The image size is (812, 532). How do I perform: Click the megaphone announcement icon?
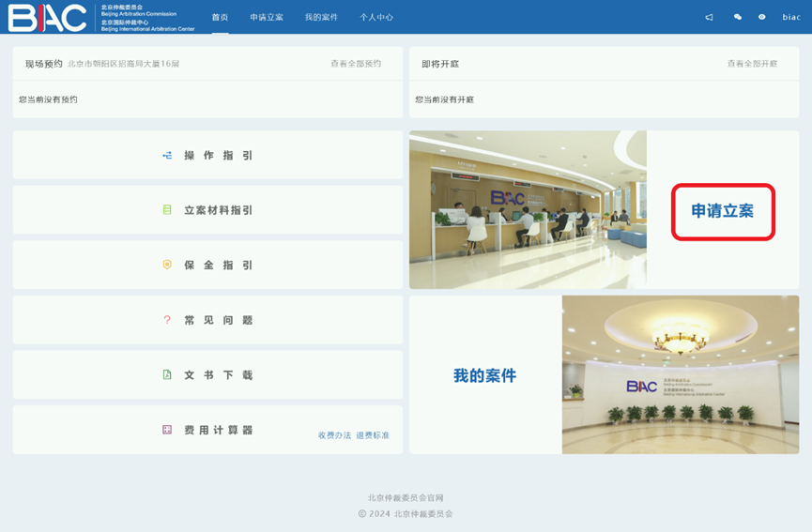pyautogui.click(x=709, y=17)
